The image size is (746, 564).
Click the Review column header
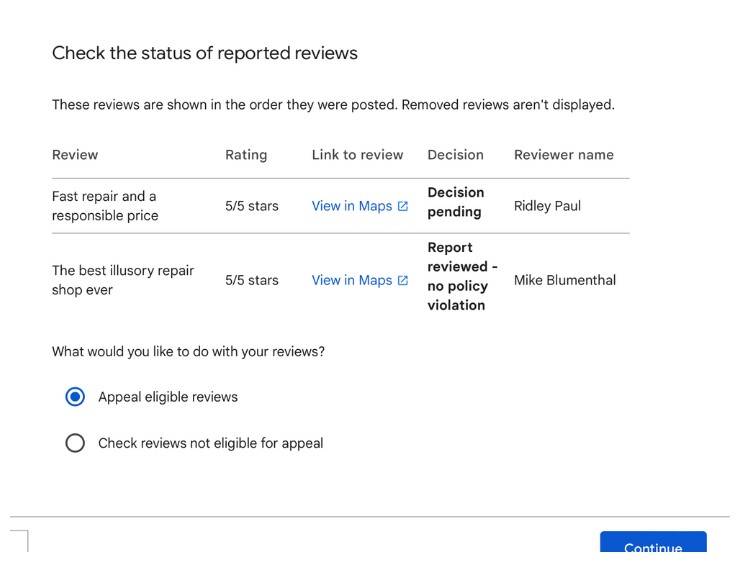point(75,155)
